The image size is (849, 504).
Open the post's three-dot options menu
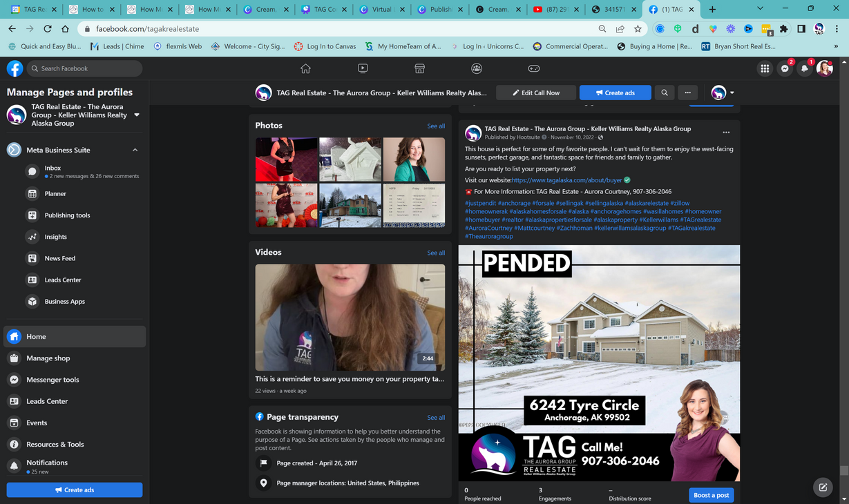coord(726,133)
